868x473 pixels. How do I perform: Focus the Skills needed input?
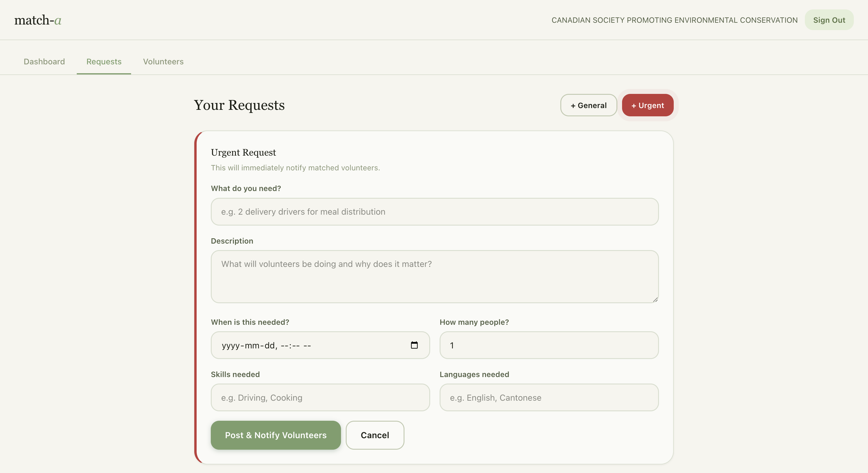320,397
